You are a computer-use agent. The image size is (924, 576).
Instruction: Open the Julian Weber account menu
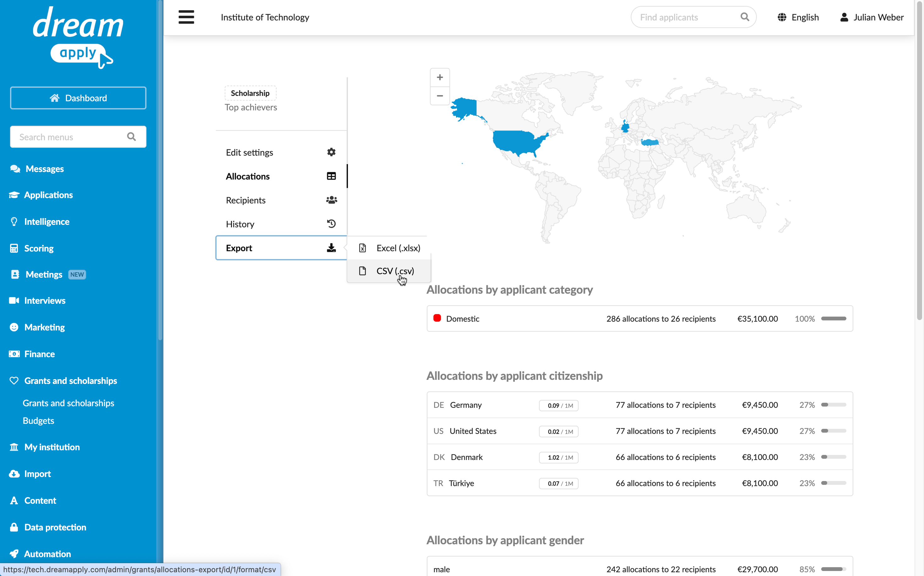(x=872, y=17)
